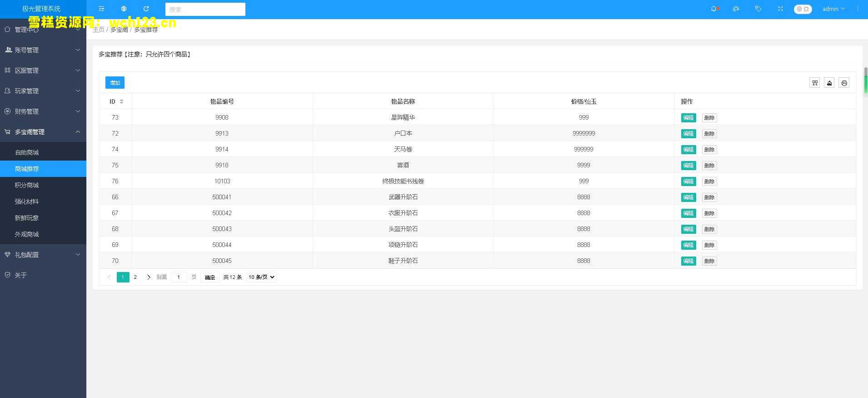The image size is (868, 398).
Task: Open the website globe icon in header
Action: point(124,9)
